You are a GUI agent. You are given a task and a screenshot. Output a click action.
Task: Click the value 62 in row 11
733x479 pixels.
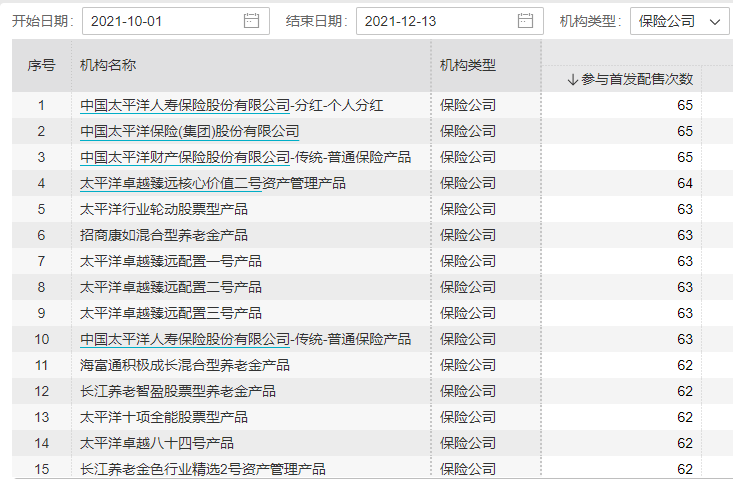pyautogui.click(x=685, y=365)
